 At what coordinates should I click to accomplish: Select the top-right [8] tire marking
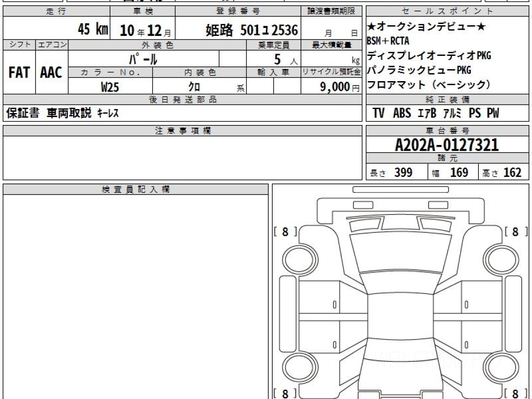coord(515,232)
